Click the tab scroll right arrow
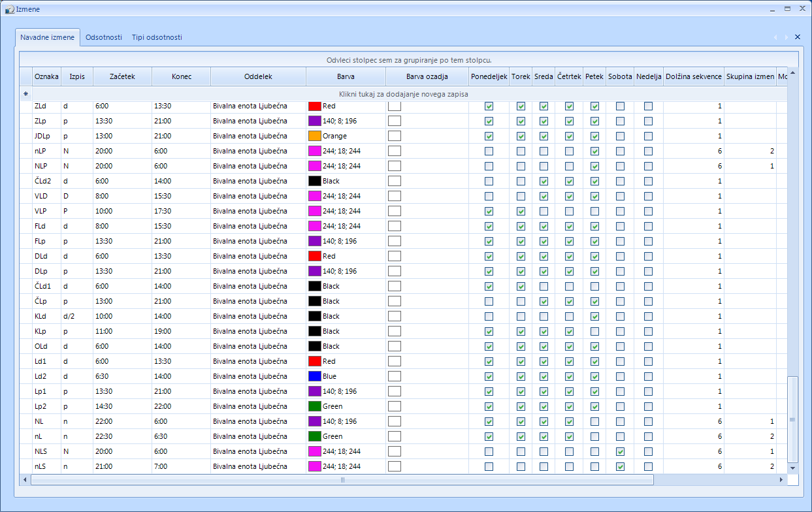812x512 pixels. click(787, 37)
